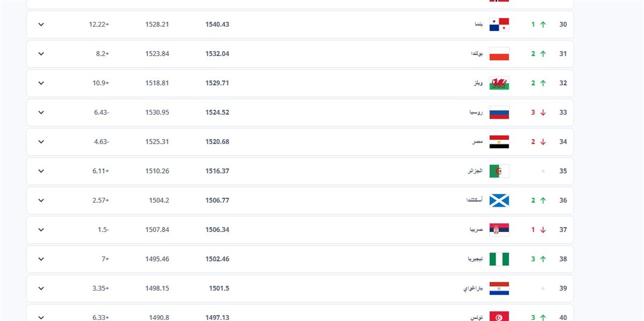Click the Panama flag icon

499,25
